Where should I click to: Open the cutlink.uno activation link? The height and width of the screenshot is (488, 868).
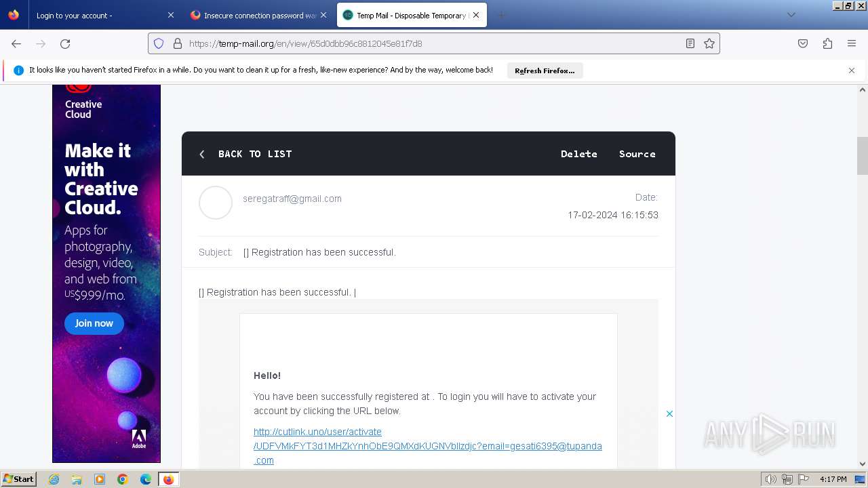[427, 446]
